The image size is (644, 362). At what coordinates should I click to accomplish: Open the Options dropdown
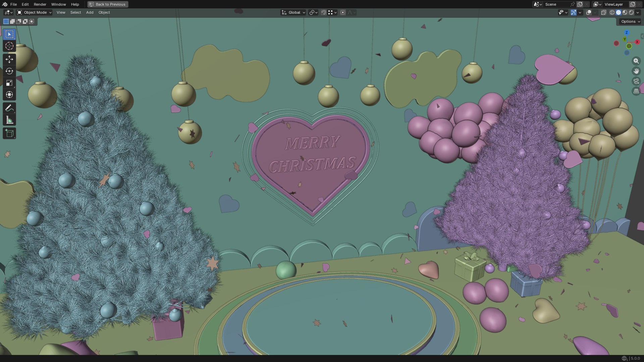[630, 21]
